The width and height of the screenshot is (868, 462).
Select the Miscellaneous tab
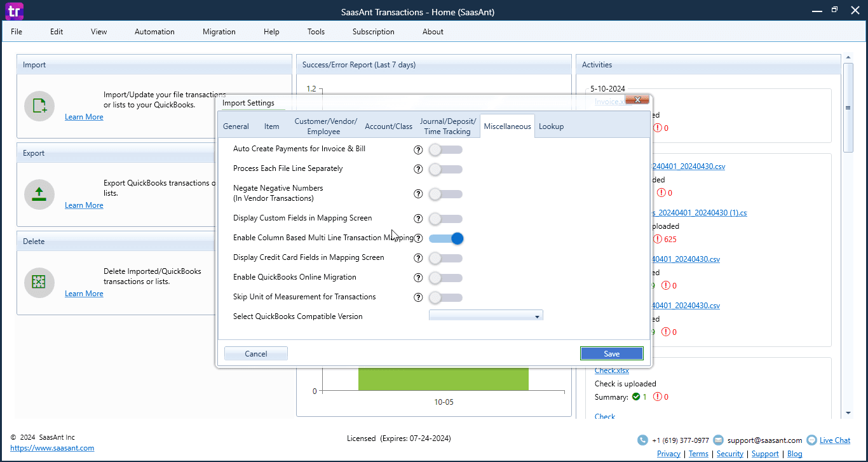pyautogui.click(x=507, y=126)
